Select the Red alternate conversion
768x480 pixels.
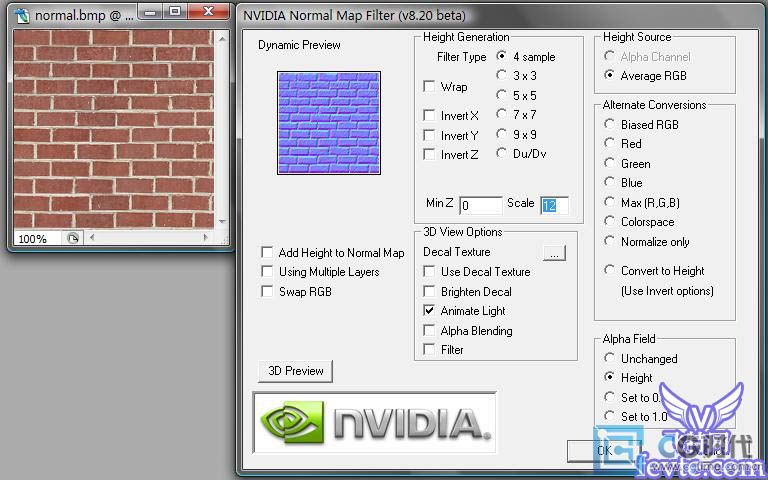click(x=609, y=143)
